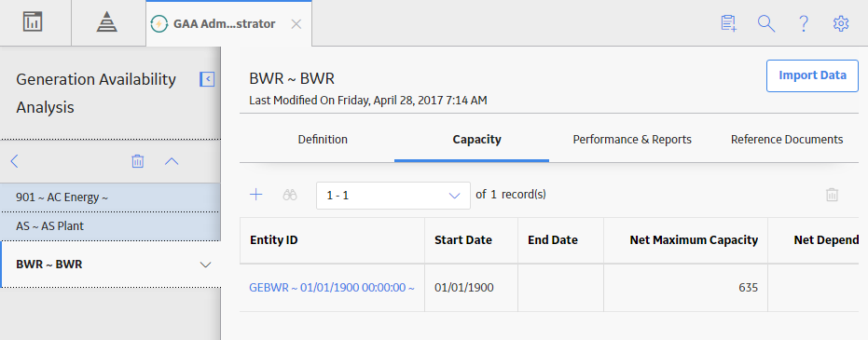868x340 pixels.
Task: Go back with left arrow in sidebar
Action: coord(14,161)
